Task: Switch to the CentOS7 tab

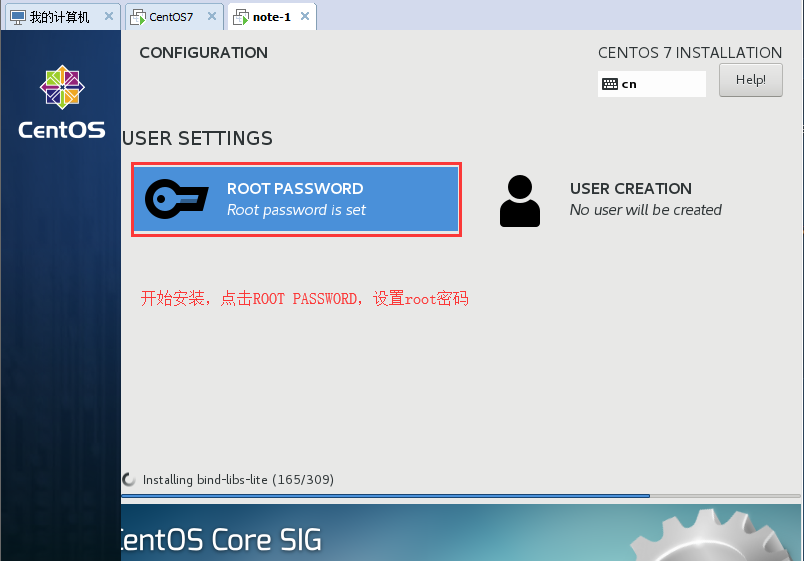Action: [x=171, y=17]
